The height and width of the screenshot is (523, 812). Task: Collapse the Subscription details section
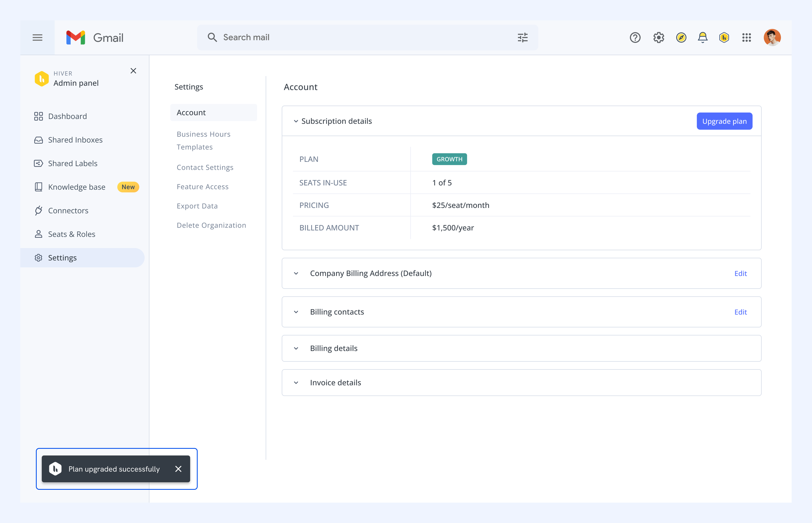click(296, 121)
